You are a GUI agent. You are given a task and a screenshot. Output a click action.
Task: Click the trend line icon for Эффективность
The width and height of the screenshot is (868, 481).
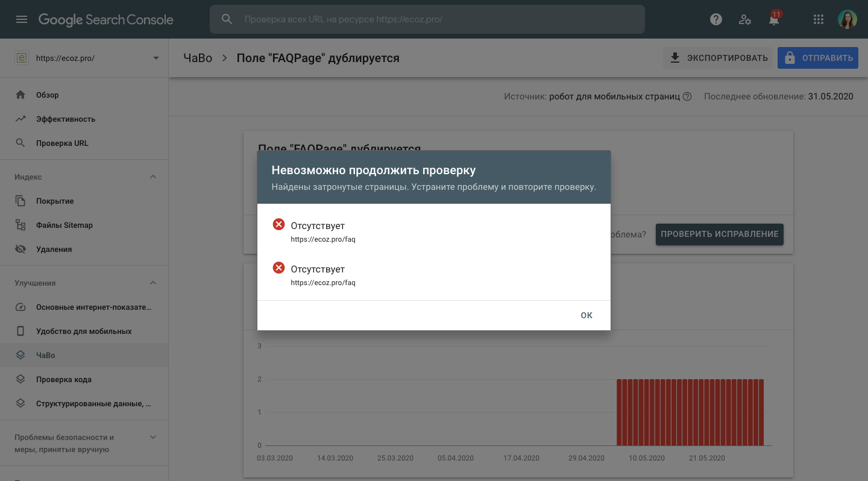pos(20,119)
